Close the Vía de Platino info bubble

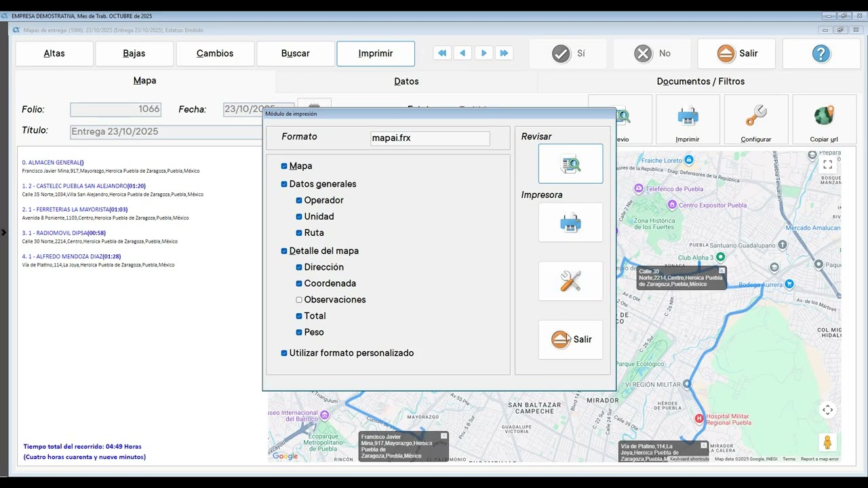pos(703,445)
